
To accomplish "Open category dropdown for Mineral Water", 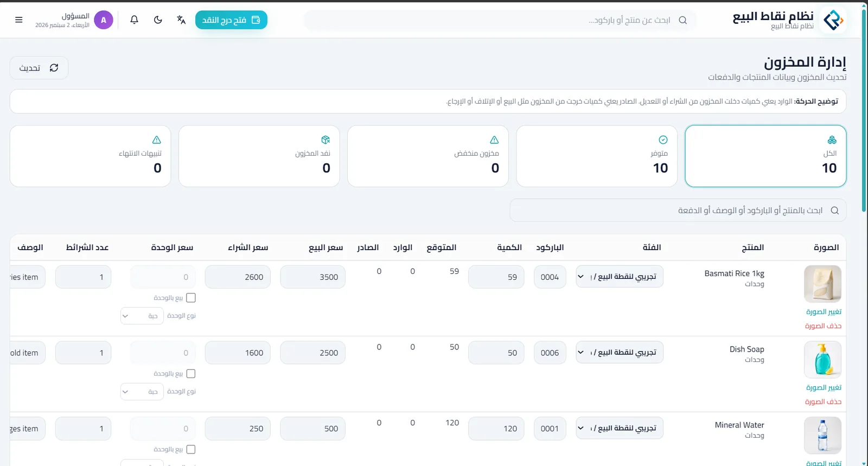I will 620,429.
